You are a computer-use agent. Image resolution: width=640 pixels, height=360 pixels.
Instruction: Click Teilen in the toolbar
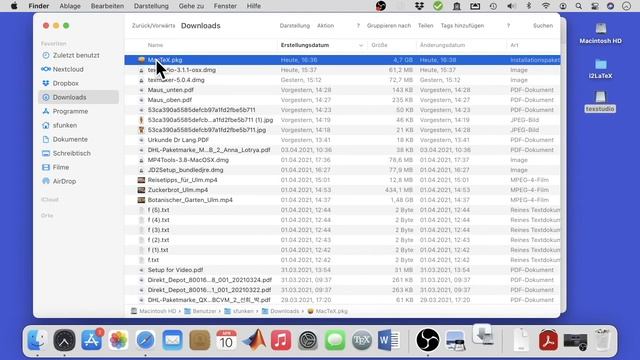point(425,26)
